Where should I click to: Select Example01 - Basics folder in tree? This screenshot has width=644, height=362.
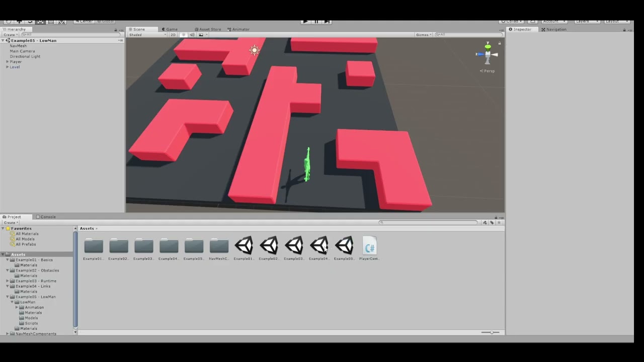click(34, 260)
